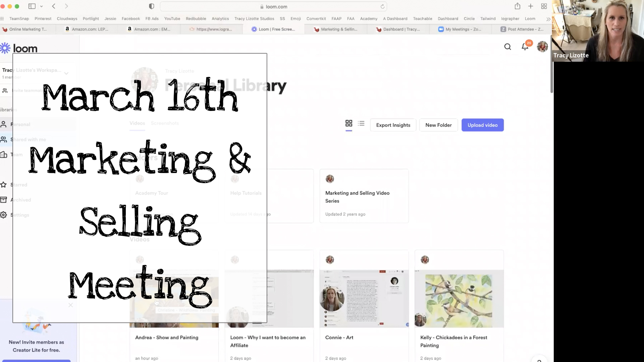Viewport: 644px width, 362px height.
Task: Open sidebar dropdown arrow in Safari
Action: (41, 6)
